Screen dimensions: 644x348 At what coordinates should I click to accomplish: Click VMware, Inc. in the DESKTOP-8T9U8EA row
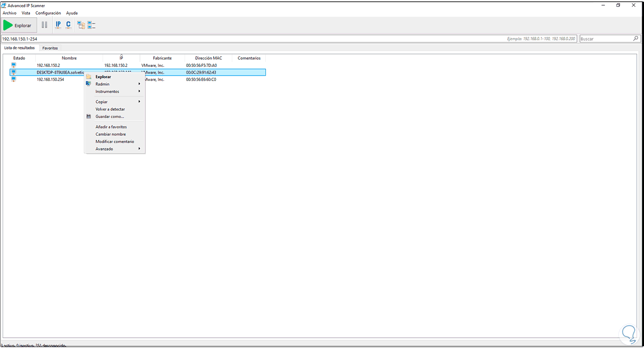154,73
